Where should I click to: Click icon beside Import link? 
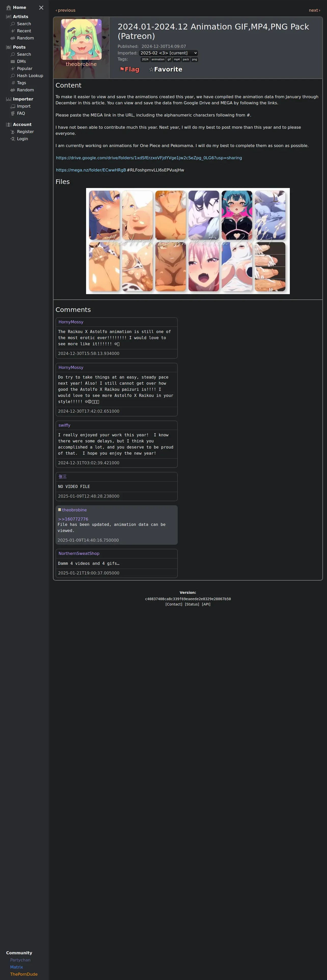(x=13, y=107)
